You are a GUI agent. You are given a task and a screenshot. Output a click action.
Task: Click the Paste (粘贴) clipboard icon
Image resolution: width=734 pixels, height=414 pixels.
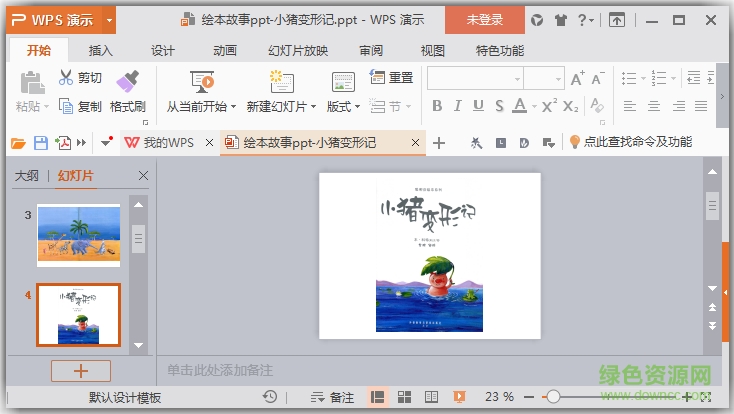(32, 83)
